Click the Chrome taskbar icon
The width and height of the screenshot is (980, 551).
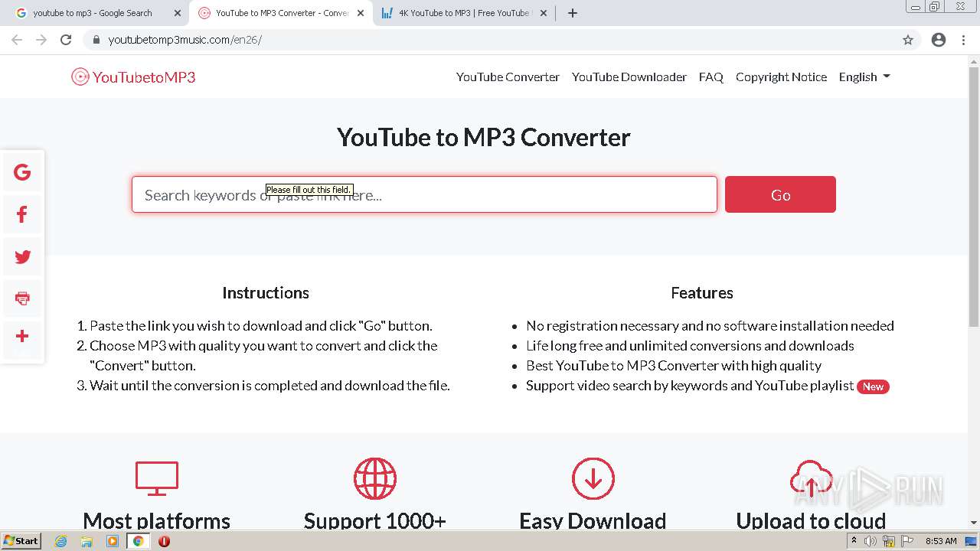point(138,541)
